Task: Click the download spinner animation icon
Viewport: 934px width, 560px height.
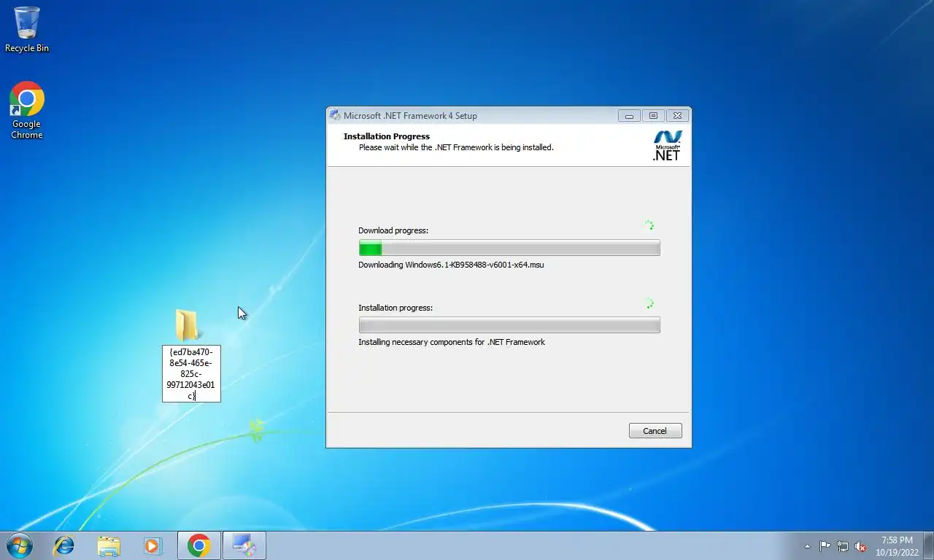Action: 649,225
